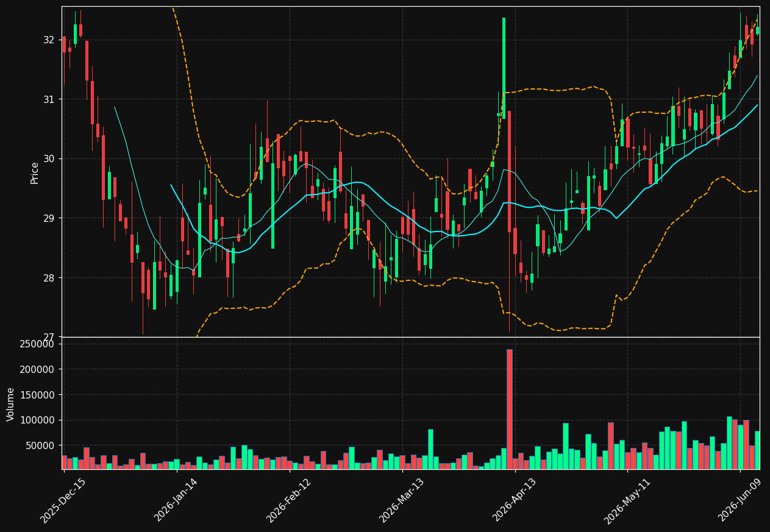The width and height of the screenshot is (770, 532).
Task: Click the volume tick label 250000
Action: click(x=38, y=344)
